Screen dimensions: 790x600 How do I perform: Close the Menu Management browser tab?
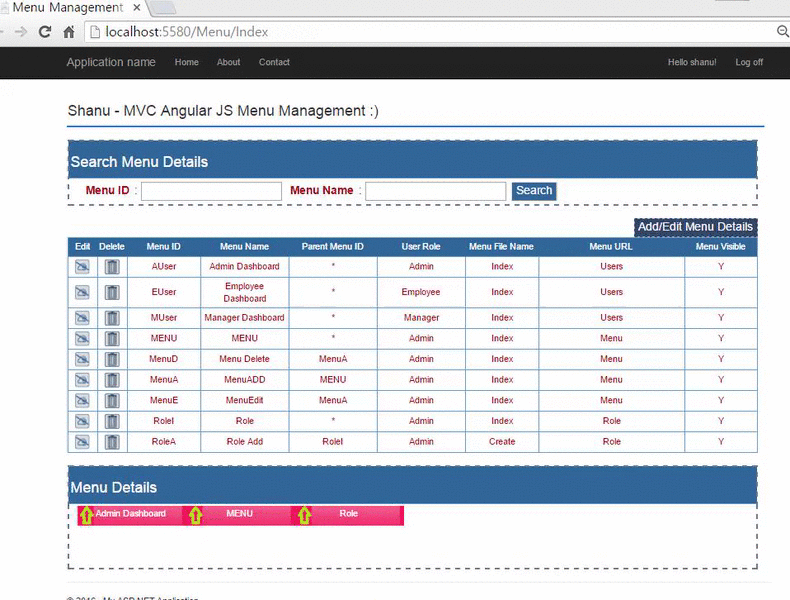(x=137, y=8)
